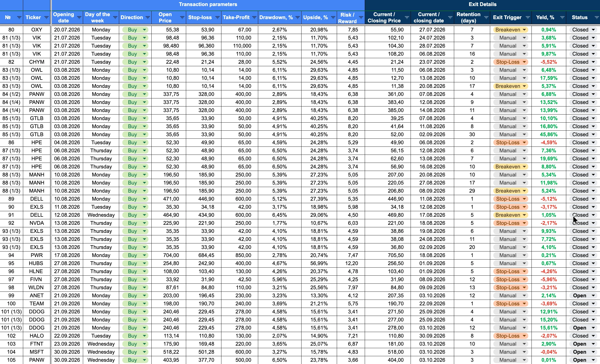600x364 pixels.
Task: Select Wednesday cell in row 91 DELL
Action: [x=101, y=215]
